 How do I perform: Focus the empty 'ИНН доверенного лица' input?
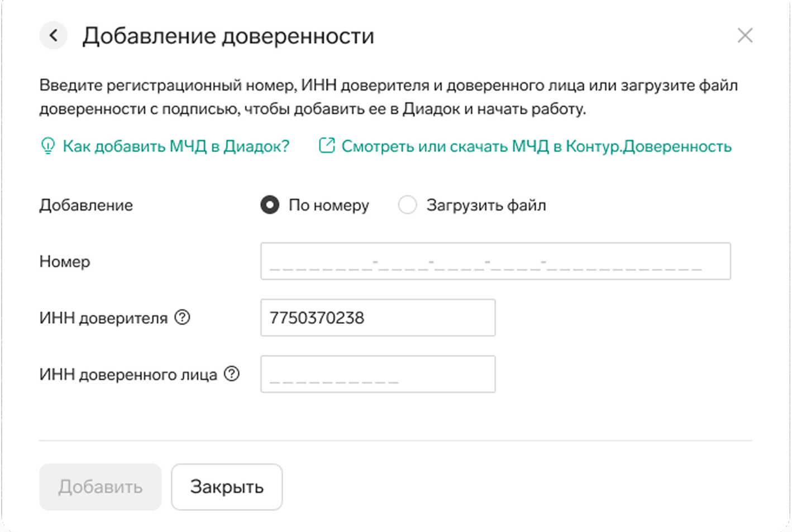[x=378, y=374]
